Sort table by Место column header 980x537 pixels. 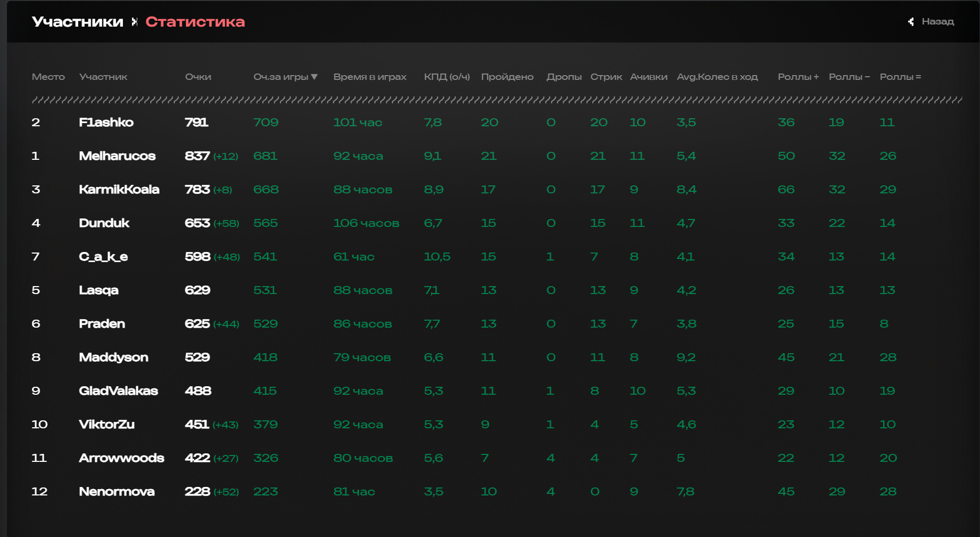click(x=48, y=77)
